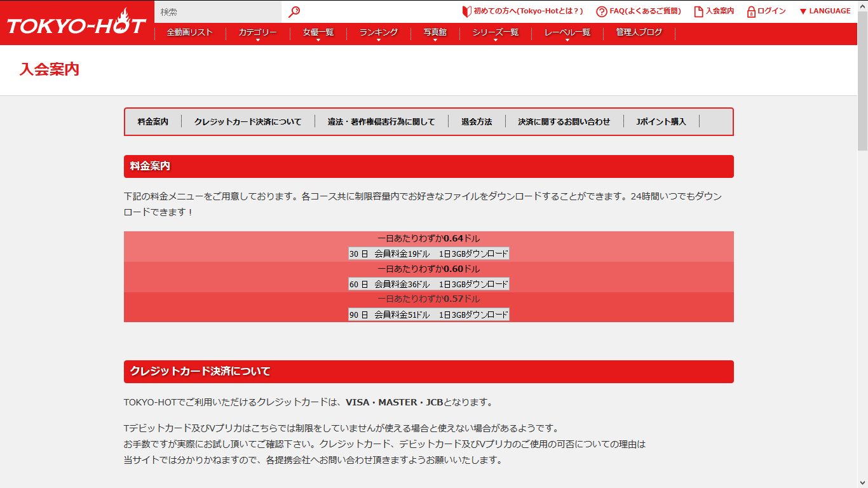Open 全動画リスト in the navigation bar
The height and width of the screenshot is (488, 868).
189,32
